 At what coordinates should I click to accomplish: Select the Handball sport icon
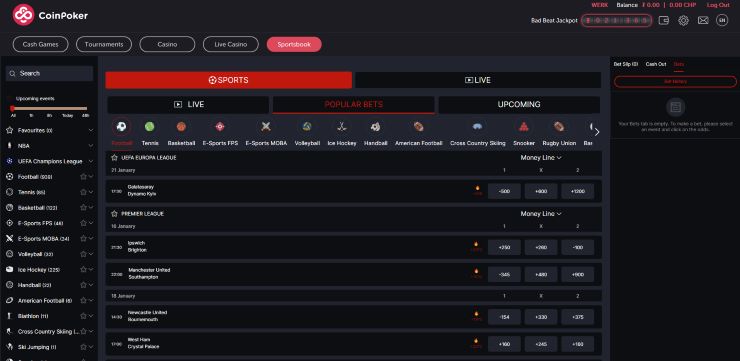click(x=376, y=126)
